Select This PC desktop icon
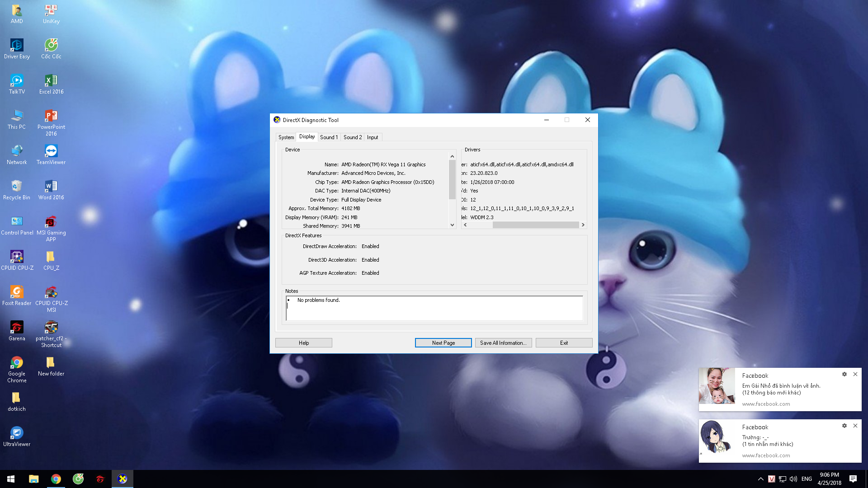The width and height of the screenshot is (868, 488). pyautogui.click(x=17, y=119)
